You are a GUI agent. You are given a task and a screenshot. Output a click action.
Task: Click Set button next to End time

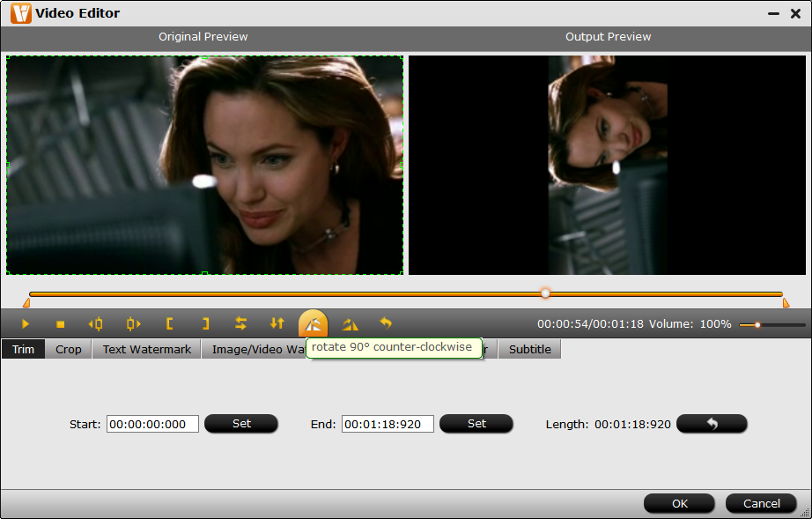click(x=476, y=424)
